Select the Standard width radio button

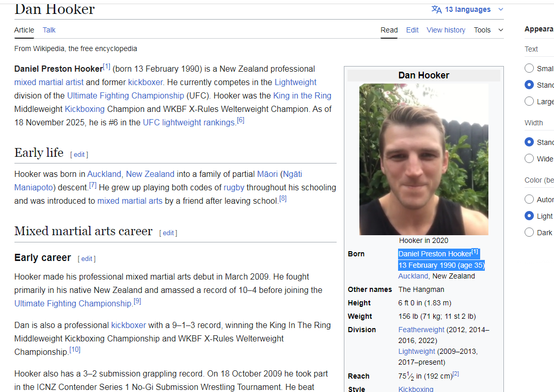pos(529,142)
